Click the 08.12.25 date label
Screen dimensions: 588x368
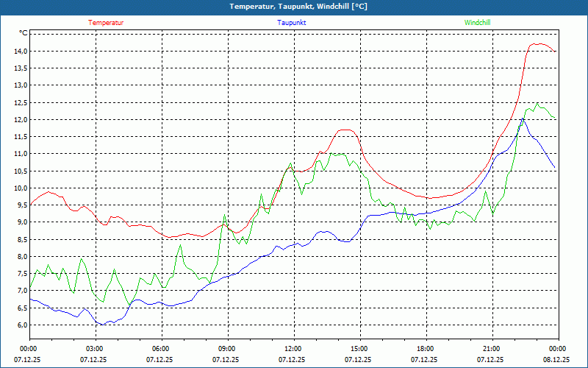[557, 360]
